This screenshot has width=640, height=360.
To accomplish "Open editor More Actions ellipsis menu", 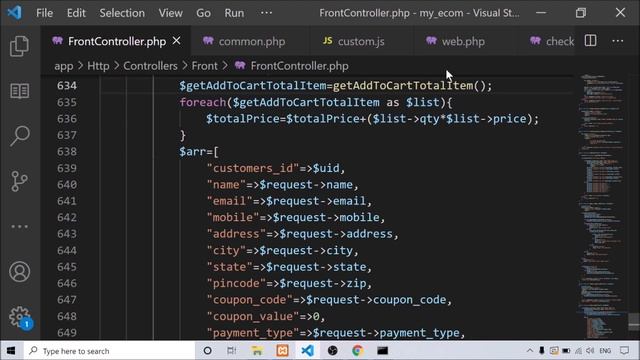I will point(618,41).
